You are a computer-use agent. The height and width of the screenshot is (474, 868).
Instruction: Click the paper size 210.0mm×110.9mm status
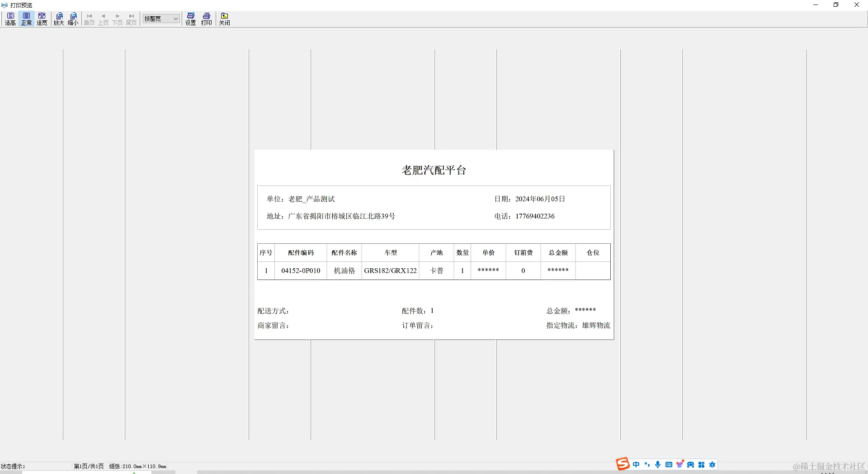pos(137,466)
